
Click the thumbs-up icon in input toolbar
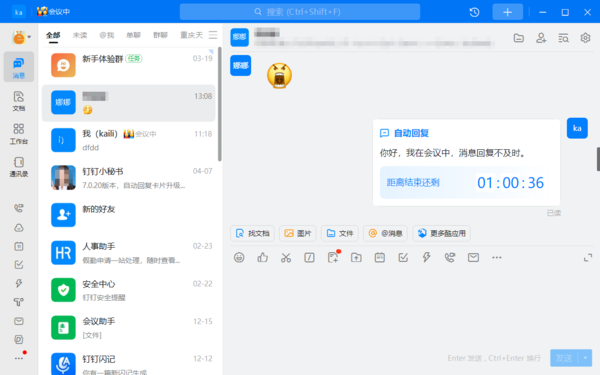coord(262,258)
